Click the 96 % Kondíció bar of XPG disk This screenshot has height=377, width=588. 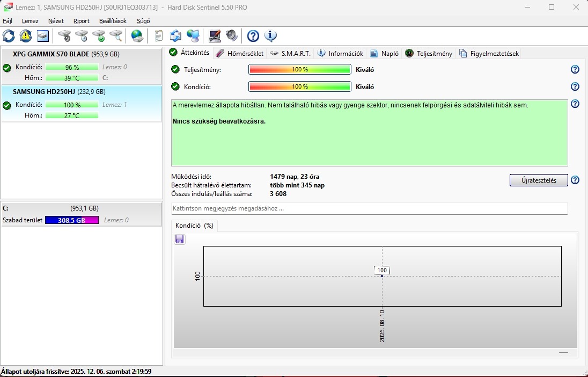click(x=72, y=67)
